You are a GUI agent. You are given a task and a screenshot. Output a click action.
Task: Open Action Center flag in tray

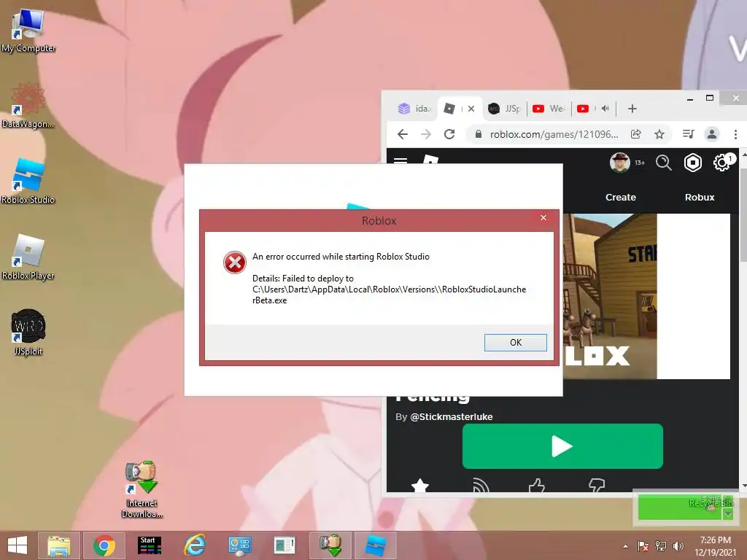643,546
